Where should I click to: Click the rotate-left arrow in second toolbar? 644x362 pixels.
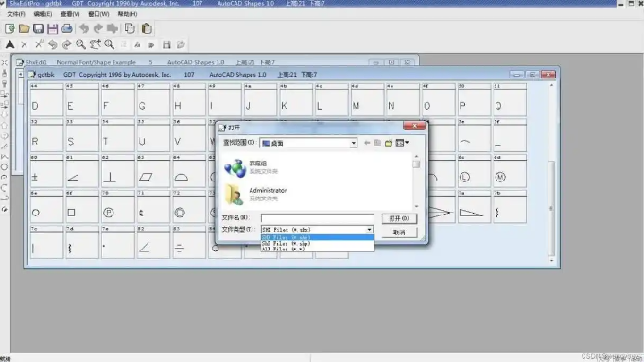click(x=53, y=44)
